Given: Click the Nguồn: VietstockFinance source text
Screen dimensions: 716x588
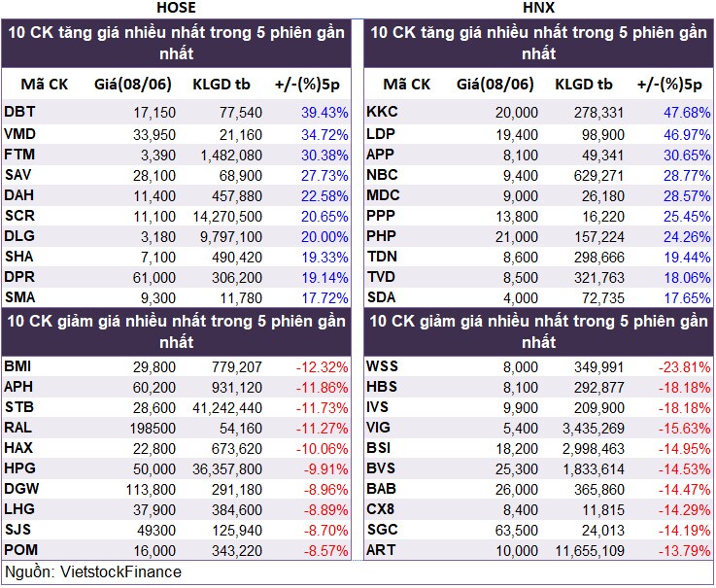Looking at the screenshot, I should point(93,572).
